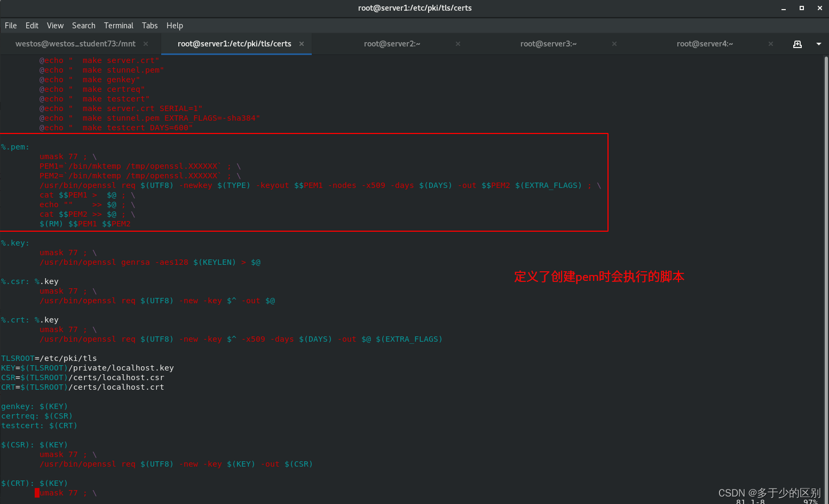Click the 'make stunnel.pem EXTRA_FLAGS=-sha384' line
The image size is (829, 504).
point(150,118)
